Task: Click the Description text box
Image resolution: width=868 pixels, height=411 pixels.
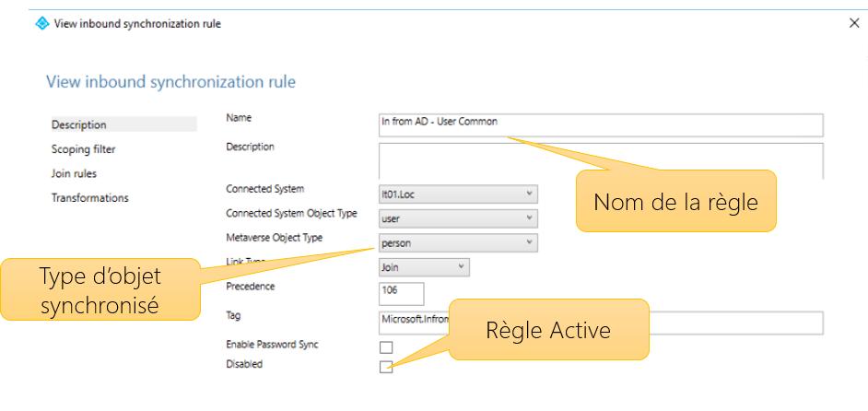Action: [601, 159]
